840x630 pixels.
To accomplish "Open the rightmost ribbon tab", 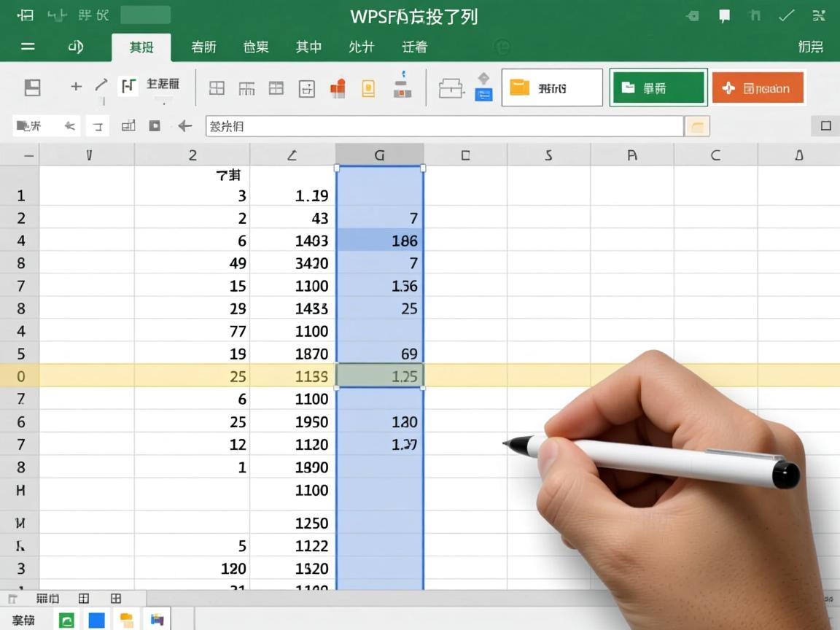I will 809,47.
